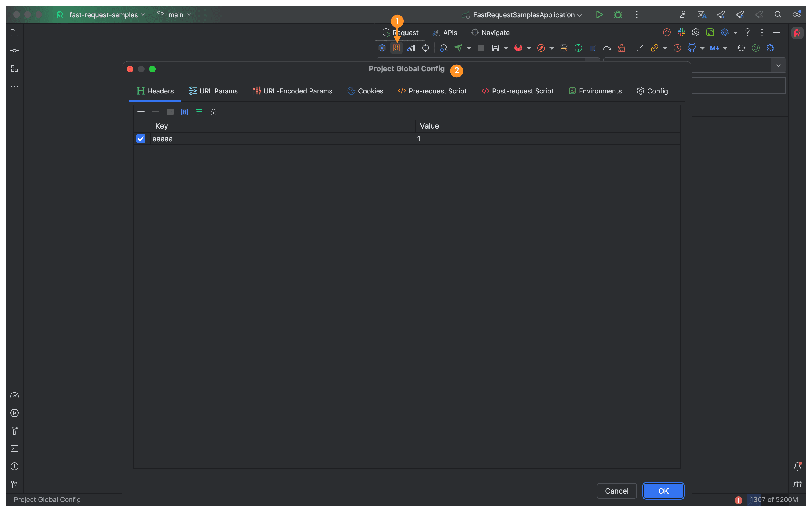Open the fast-request-samples project dropdown

(x=103, y=15)
